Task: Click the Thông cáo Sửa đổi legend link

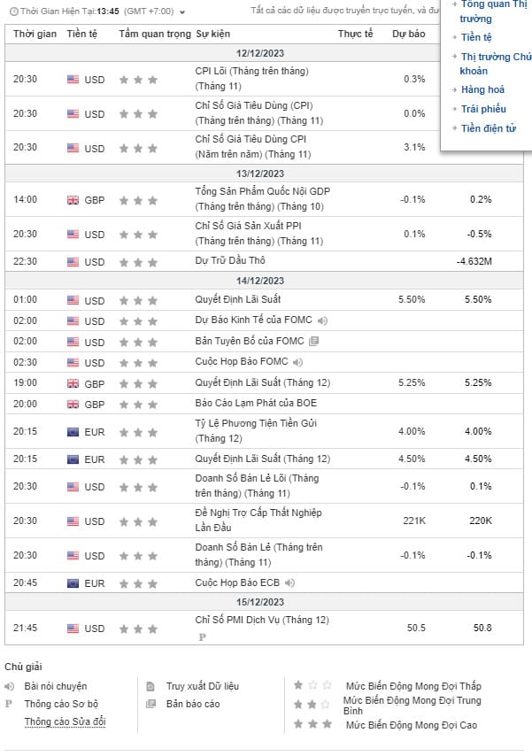Action: 65,722
